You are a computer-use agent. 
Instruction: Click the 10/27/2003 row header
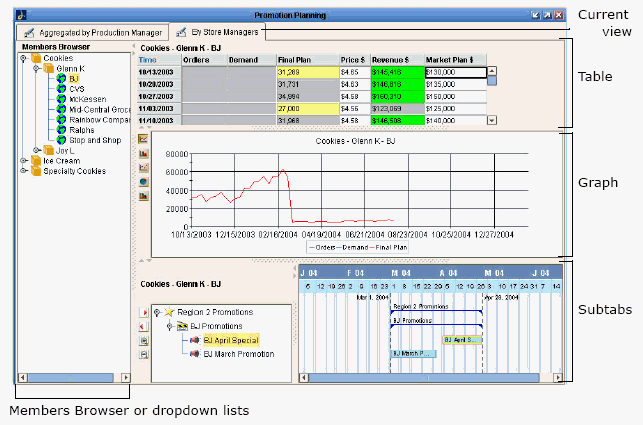tap(159, 96)
